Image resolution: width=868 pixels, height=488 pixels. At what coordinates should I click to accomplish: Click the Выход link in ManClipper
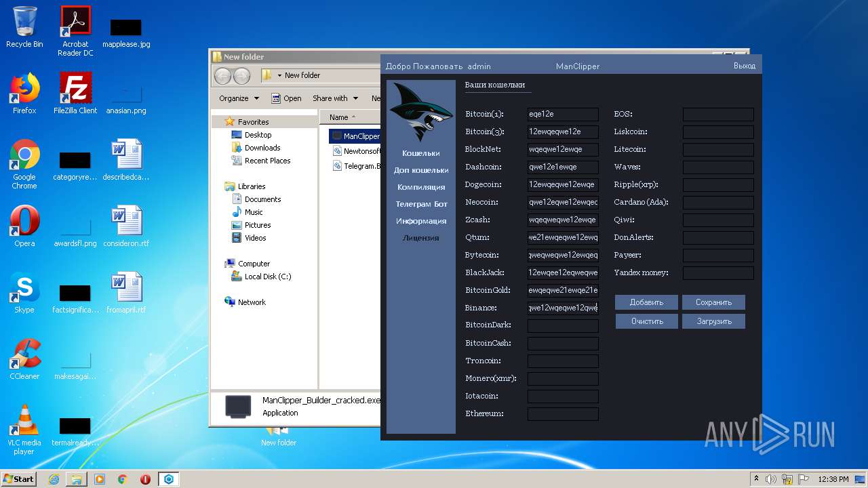click(x=744, y=66)
